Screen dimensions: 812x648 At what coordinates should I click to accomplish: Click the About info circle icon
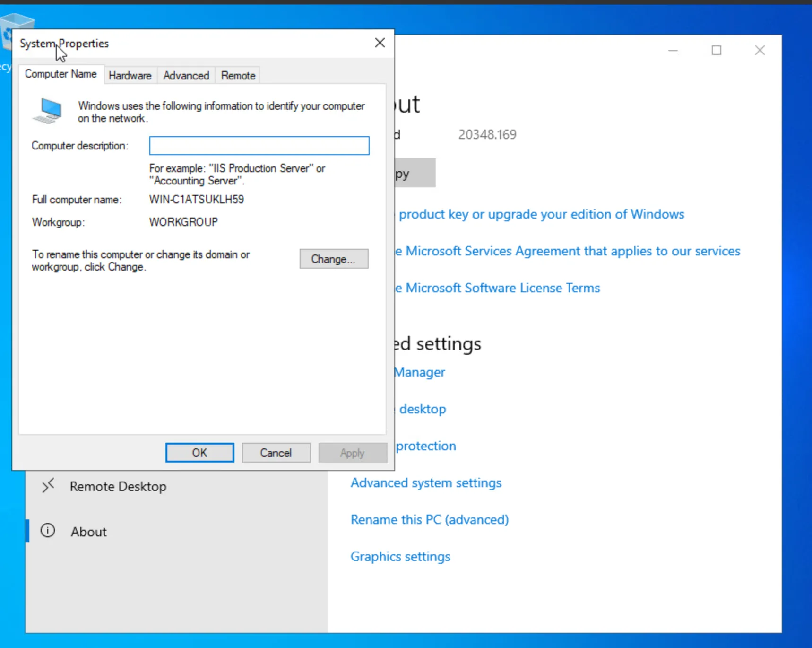click(48, 531)
